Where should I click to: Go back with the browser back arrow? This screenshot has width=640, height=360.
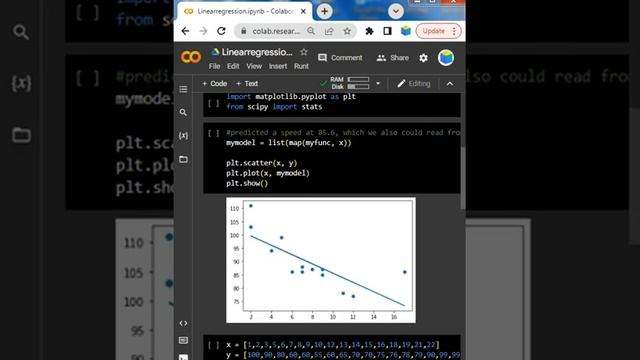click(185, 31)
